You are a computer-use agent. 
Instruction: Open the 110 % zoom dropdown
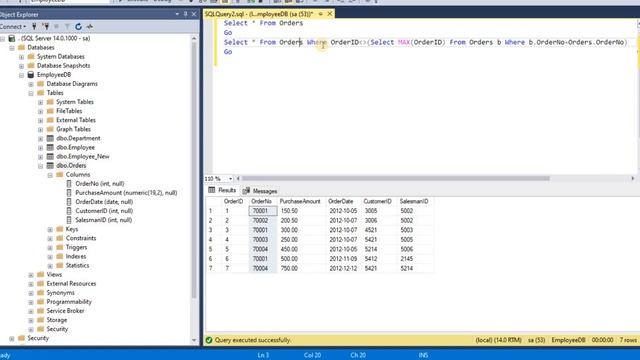[231, 179]
